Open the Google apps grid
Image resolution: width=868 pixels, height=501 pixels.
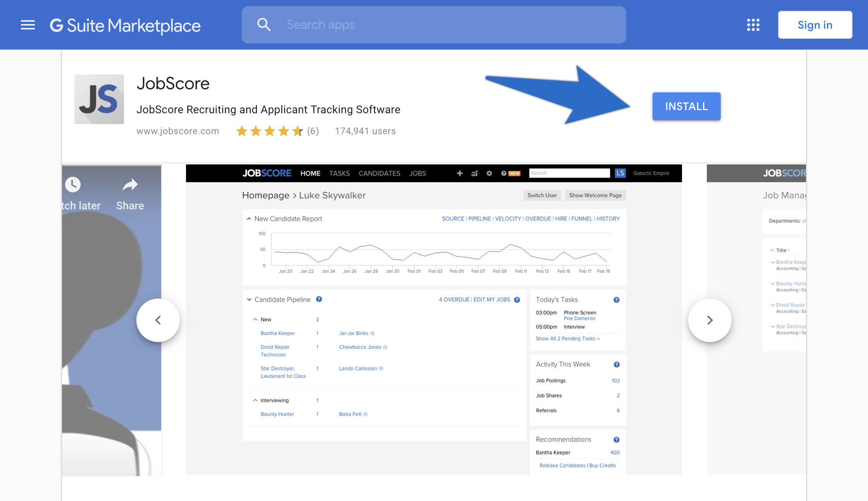pos(753,25)
